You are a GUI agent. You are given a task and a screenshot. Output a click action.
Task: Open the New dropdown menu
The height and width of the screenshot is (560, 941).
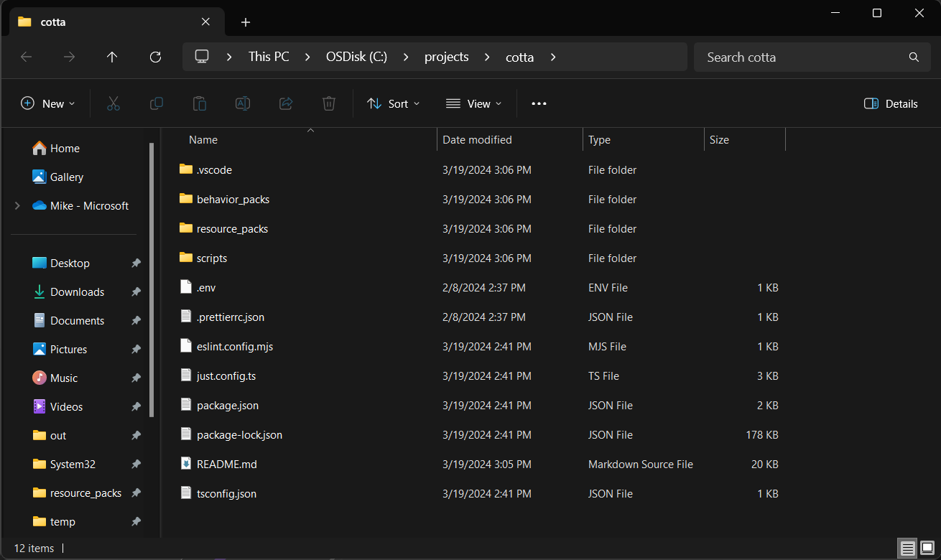pyautogui.click(x=47, y=103)
